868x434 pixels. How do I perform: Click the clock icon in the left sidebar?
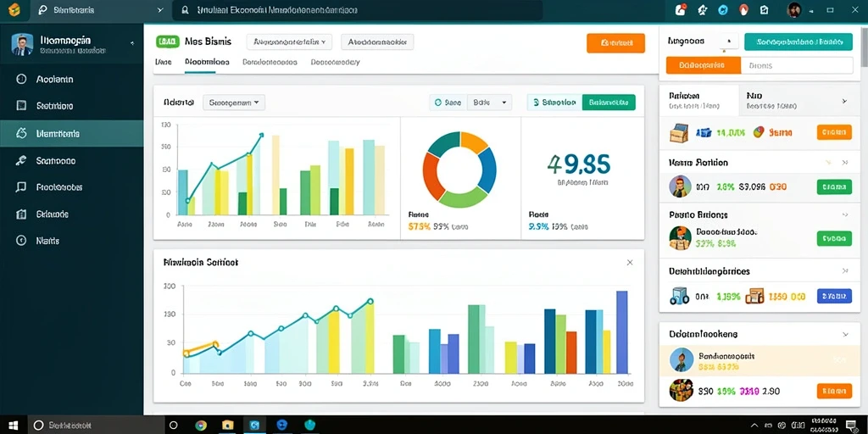point(21,79)
